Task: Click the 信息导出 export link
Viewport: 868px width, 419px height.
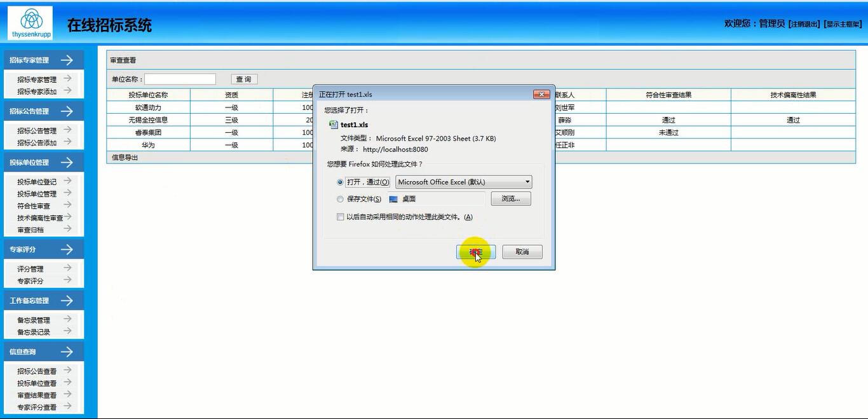Action: [x=125, y=158]
